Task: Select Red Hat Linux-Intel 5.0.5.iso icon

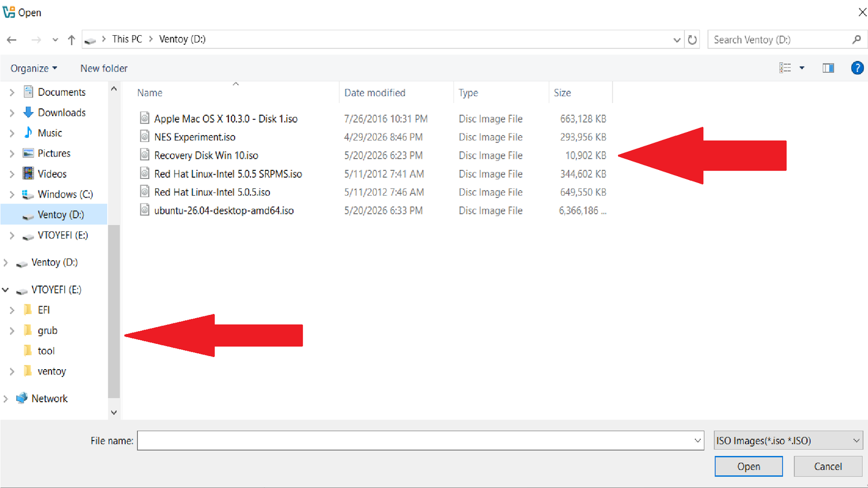Action: 145,192
